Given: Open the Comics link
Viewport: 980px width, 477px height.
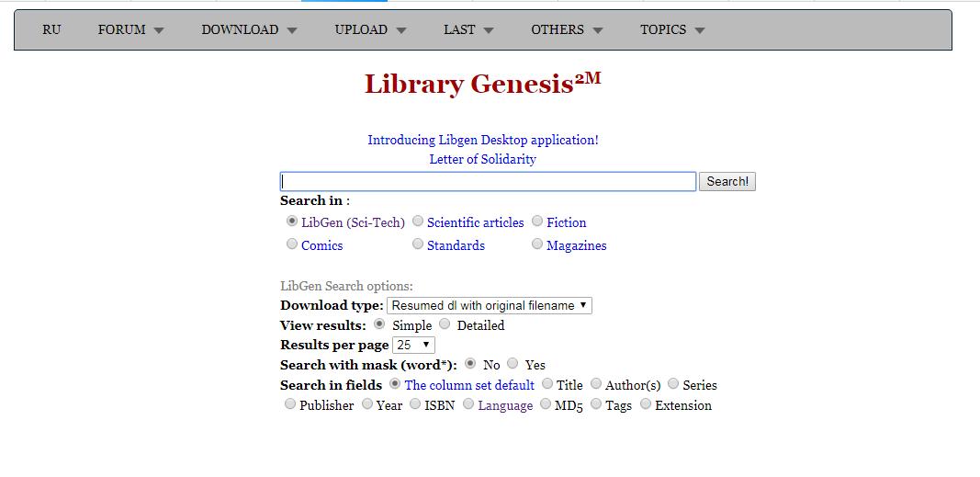Looking at the screenshot, I should click(321, 245).
